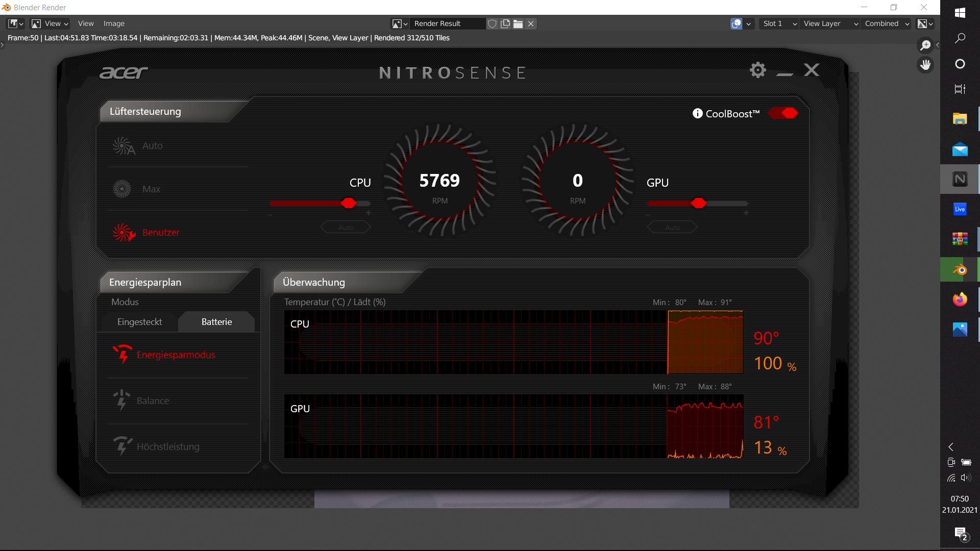Open the Windows Start menu
This screenshot has width=980, height=551.
pyautogui.click(x=960, y=13)
